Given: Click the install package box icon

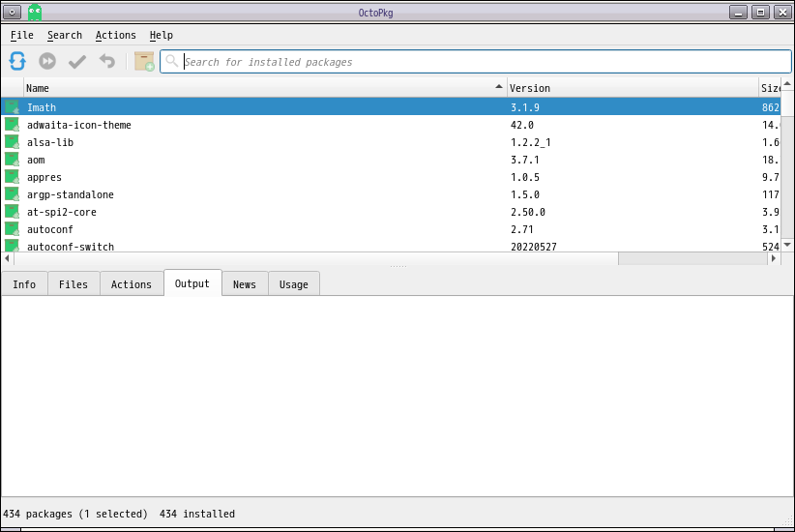Looking at the screenshot, I should [x=144, y=61].
